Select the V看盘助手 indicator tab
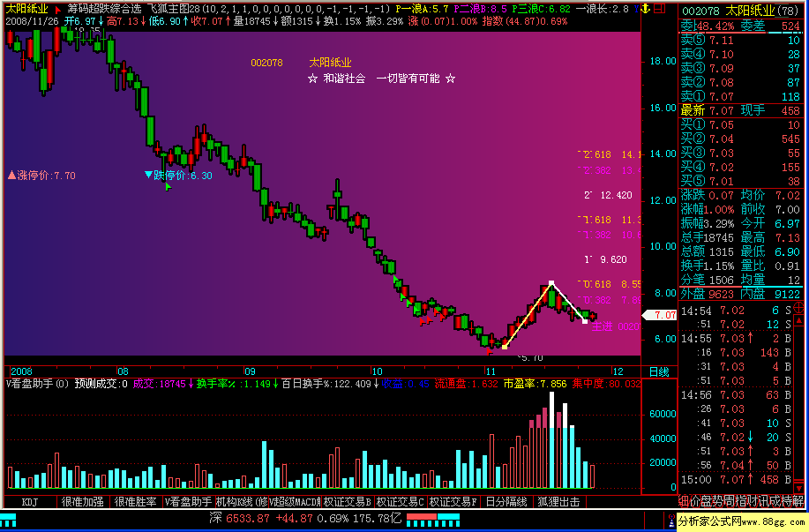The height and width of the screenshot is (532, 809). coord(188,501)
